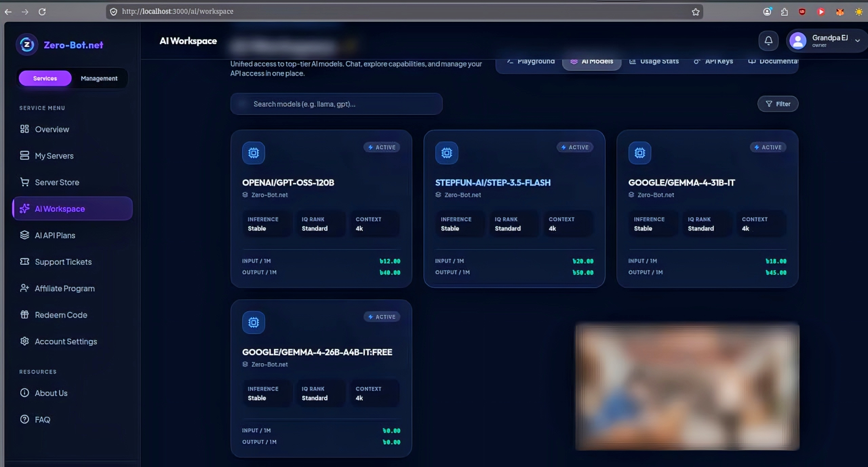This screenshot has height=467, width=868.
Task: Switch sidebar to Management mode
Action: [x=99, y=78]
